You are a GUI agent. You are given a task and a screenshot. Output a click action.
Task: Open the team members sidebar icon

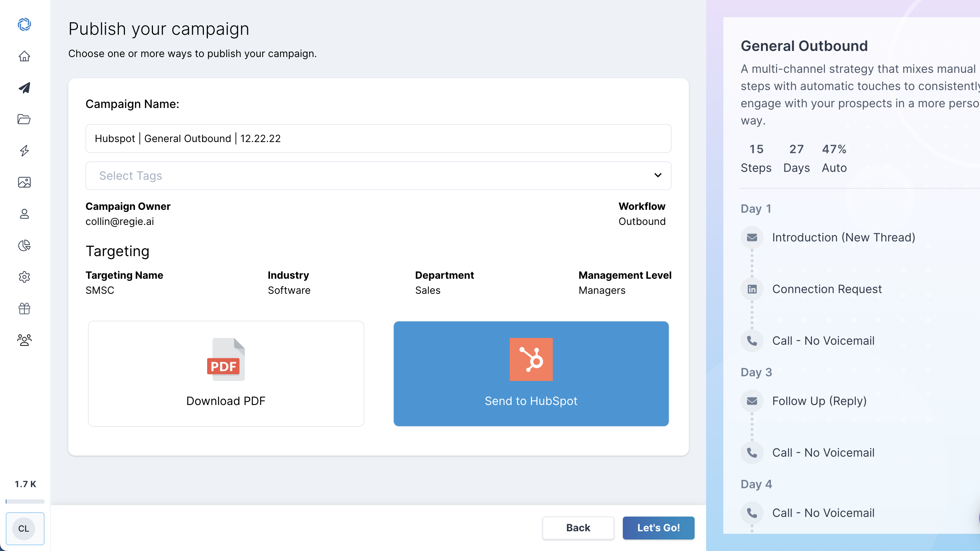point(24,340)
